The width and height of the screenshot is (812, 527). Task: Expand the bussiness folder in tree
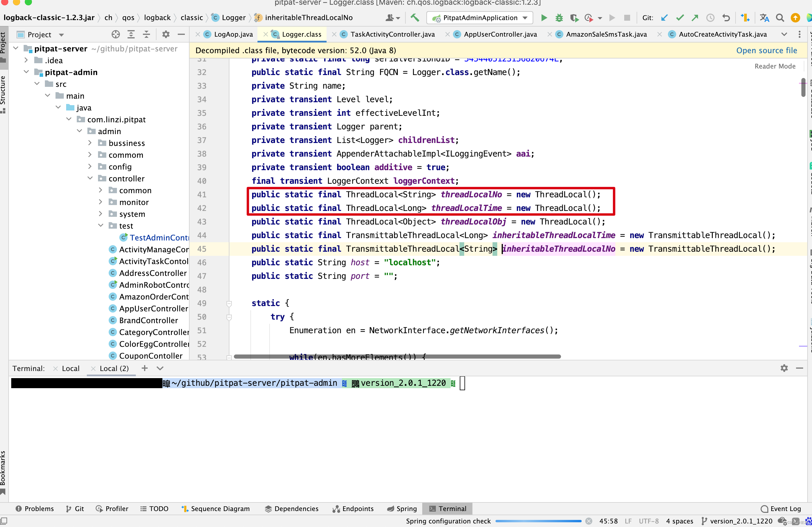click(x=90, y=143)
